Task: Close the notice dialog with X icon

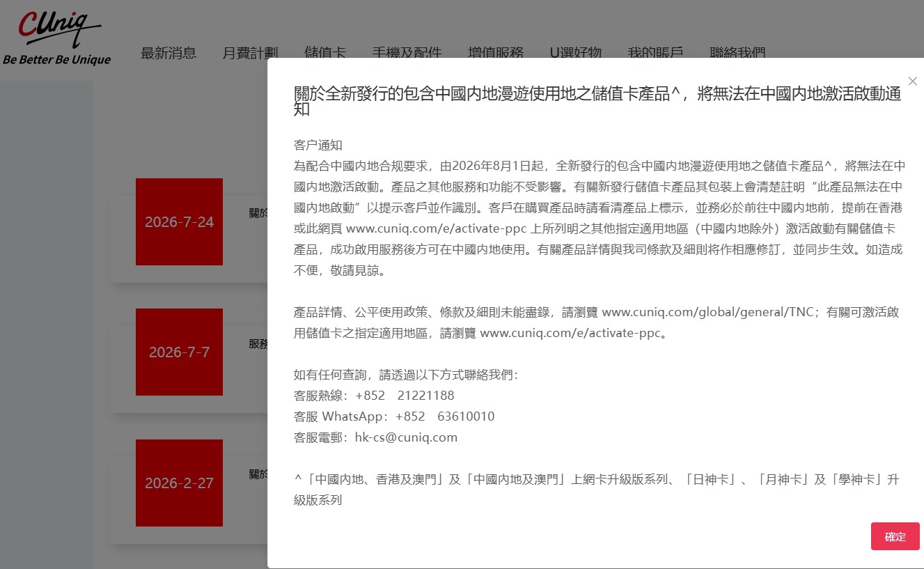Action: (913, 81)
